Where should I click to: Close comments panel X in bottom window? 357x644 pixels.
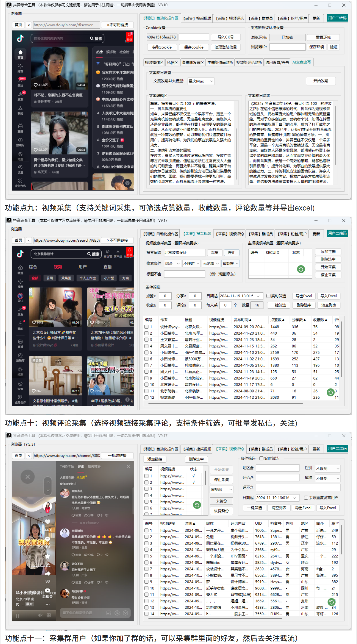point(128,466)
